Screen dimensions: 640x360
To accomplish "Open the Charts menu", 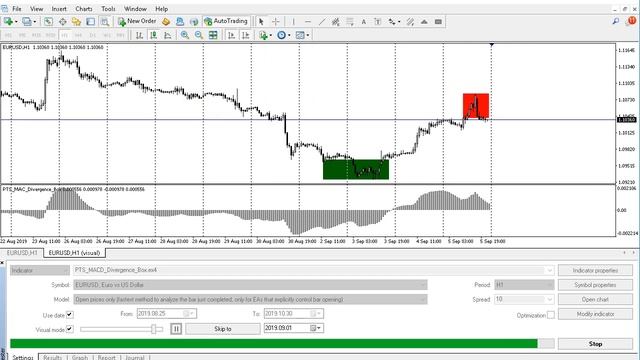I will pos(84,9).
